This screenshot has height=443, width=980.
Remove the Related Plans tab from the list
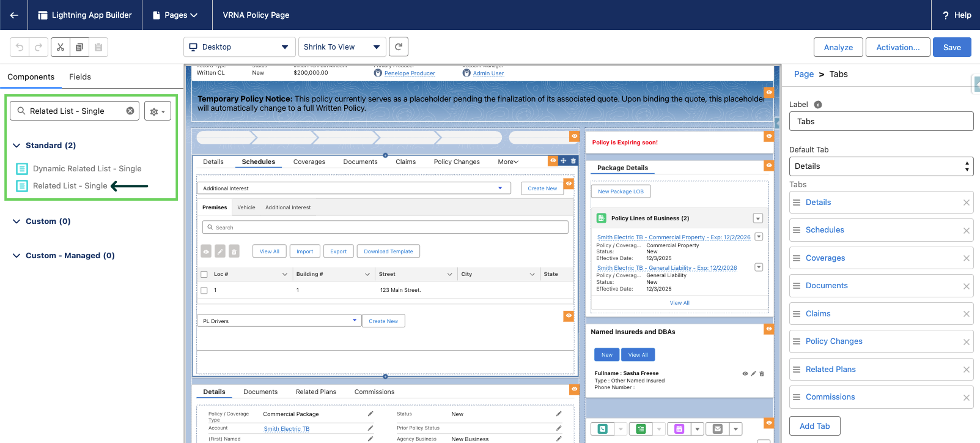coord(967,370)
